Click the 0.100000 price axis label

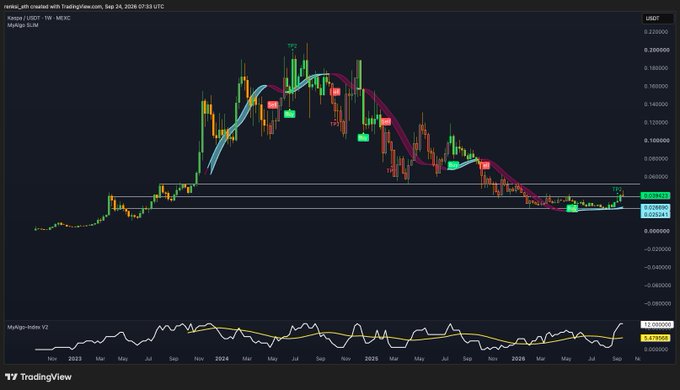[x=657, y=141]
